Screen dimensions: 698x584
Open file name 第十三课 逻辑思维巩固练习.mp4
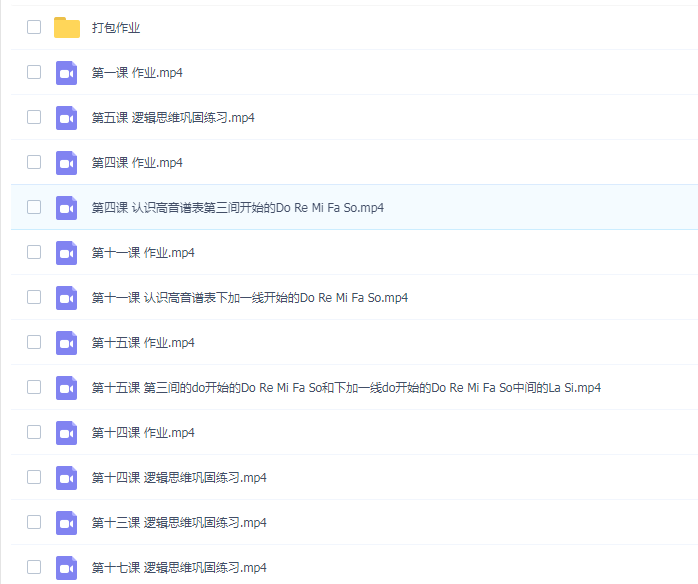coord(179,522)
